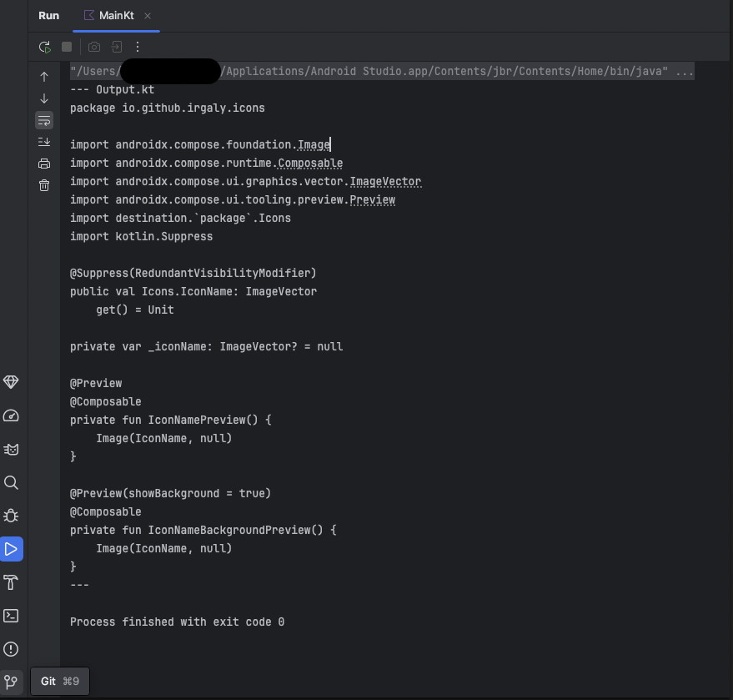Open the Gemini/gem tool window

click(11, 382)
